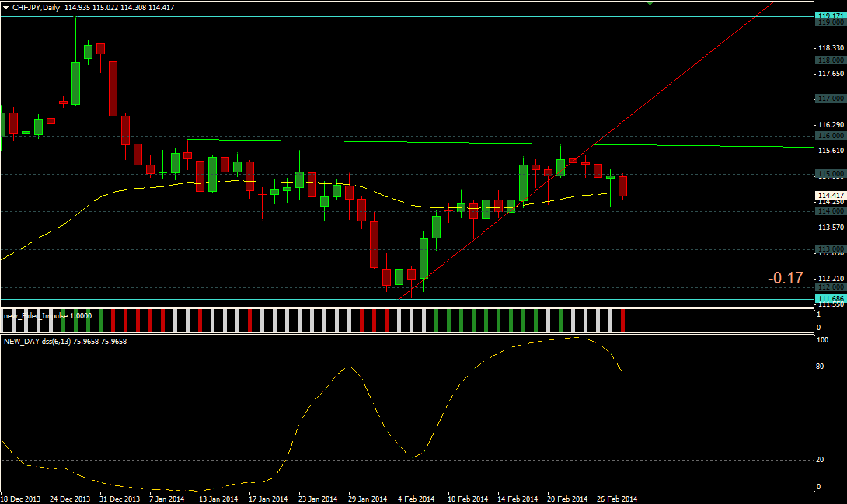Click the 23 Jan 2014 date label
This screenshot has width=847, height=504.
(x=318, y=499)
